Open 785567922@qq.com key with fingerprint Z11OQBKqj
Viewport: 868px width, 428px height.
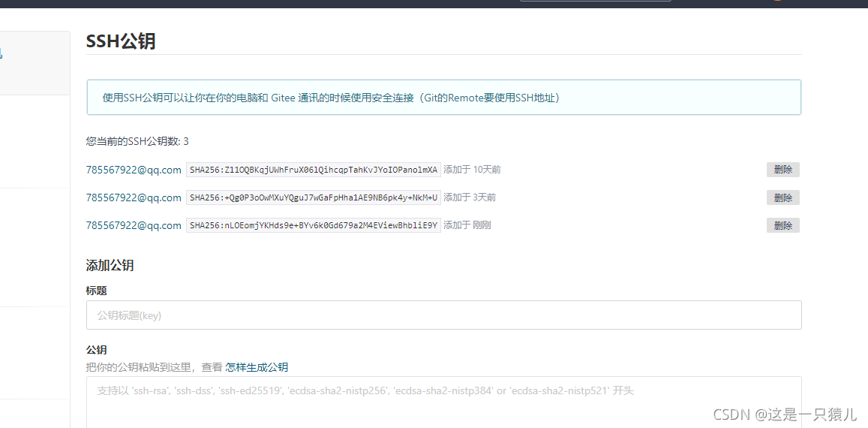pos(134,170)
